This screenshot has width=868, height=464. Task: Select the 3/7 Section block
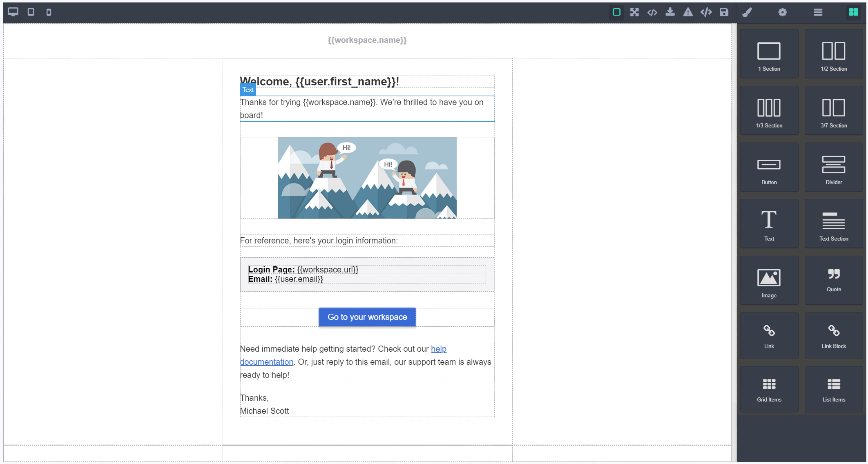(834, 111)
